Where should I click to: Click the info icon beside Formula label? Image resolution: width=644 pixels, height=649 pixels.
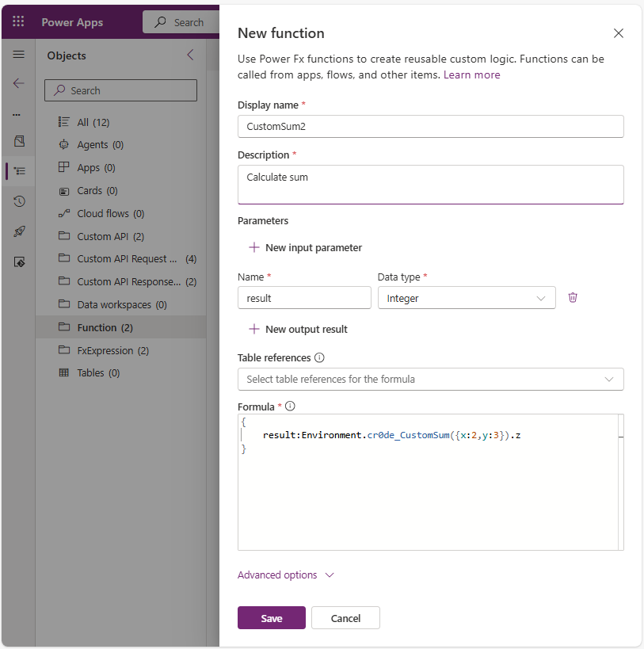[x=290, y=407]
